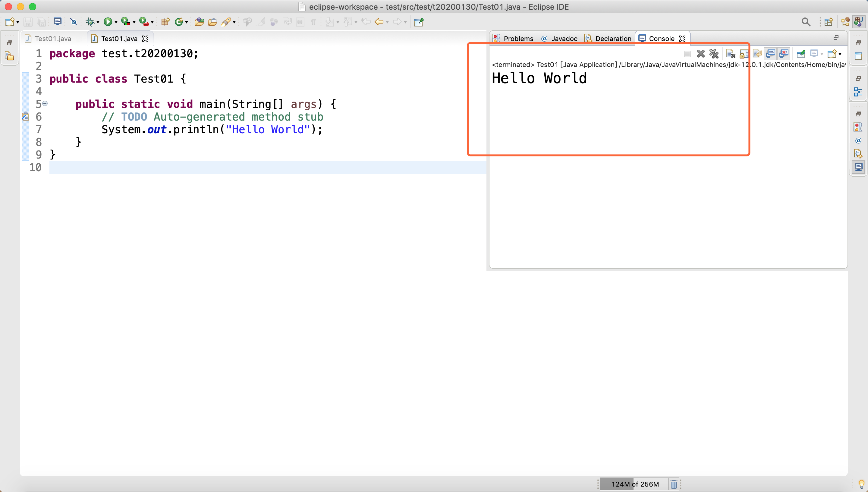
Task: Click Skip All Breakpoints icon
Action: click(x=74, y=22)
